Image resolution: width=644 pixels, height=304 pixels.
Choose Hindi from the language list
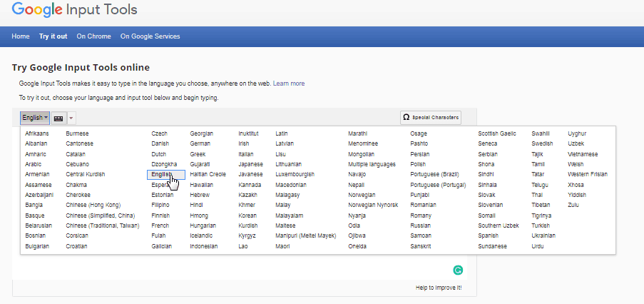197,205
